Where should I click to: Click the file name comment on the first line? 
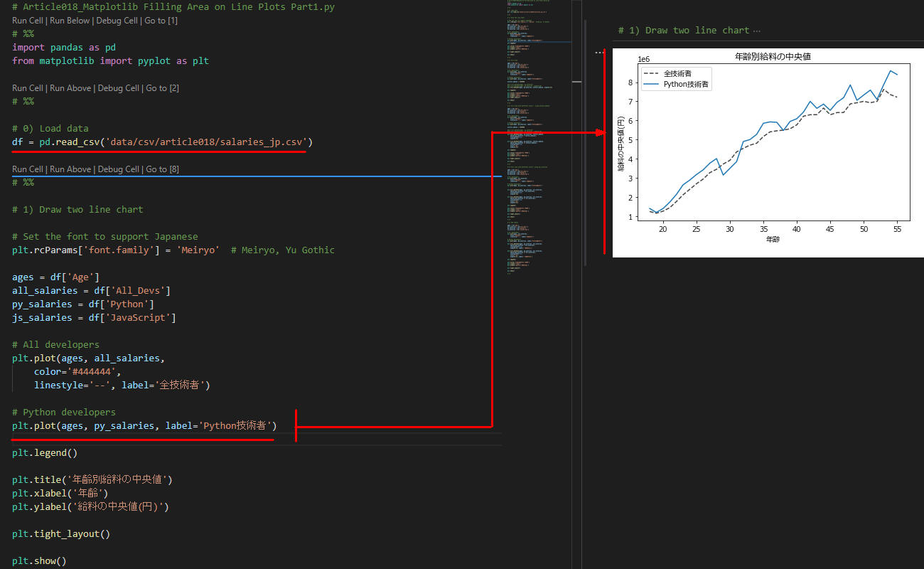[x=173, y=7]
